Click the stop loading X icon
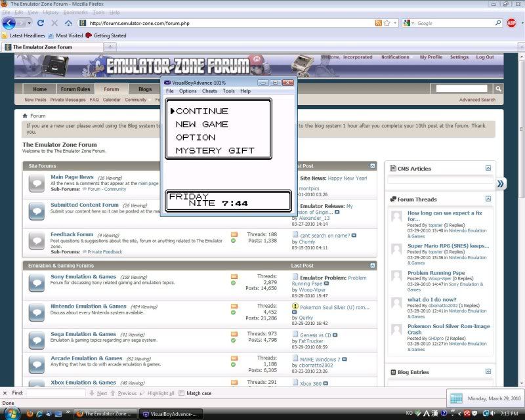Viewport: 525px width, 420px height. coord(54,23)
